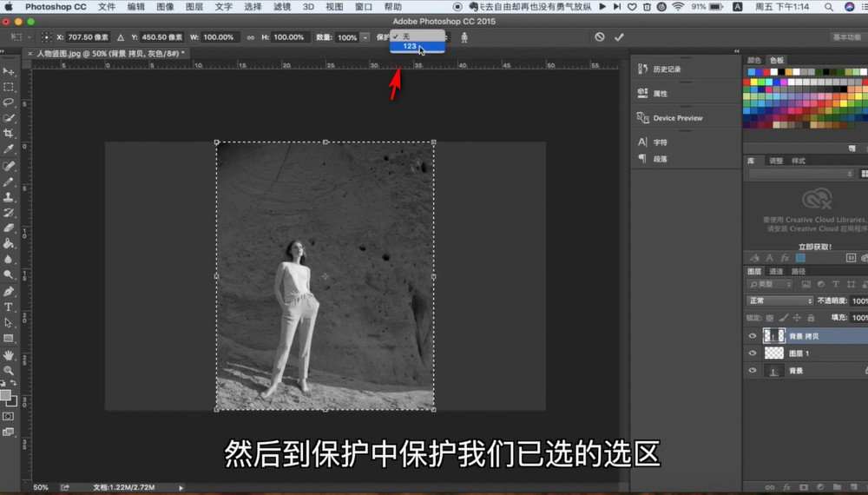Open the 滤镜 menu
The height and width of the screenshot is (495, 868).
pyautogui.click(x=282, y=7)
